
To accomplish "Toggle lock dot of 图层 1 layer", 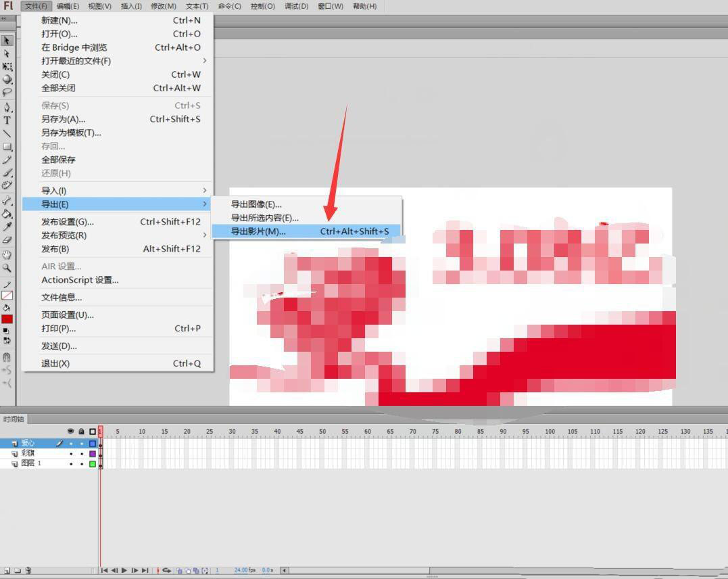I will (x=82, y=464).
